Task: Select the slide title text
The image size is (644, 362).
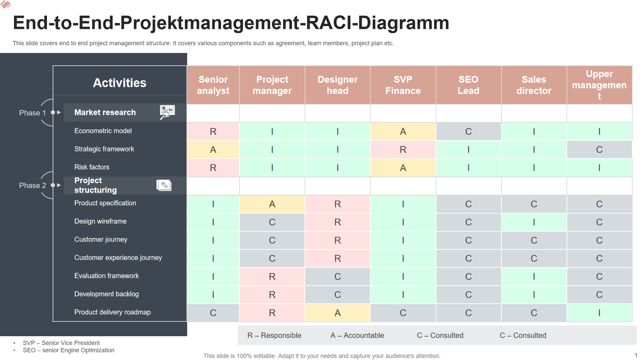Action: 231,23
